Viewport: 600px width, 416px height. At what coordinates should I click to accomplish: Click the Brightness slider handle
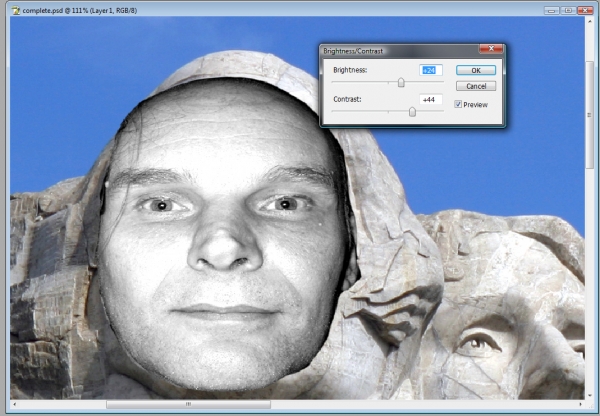(x=401, y=82)
